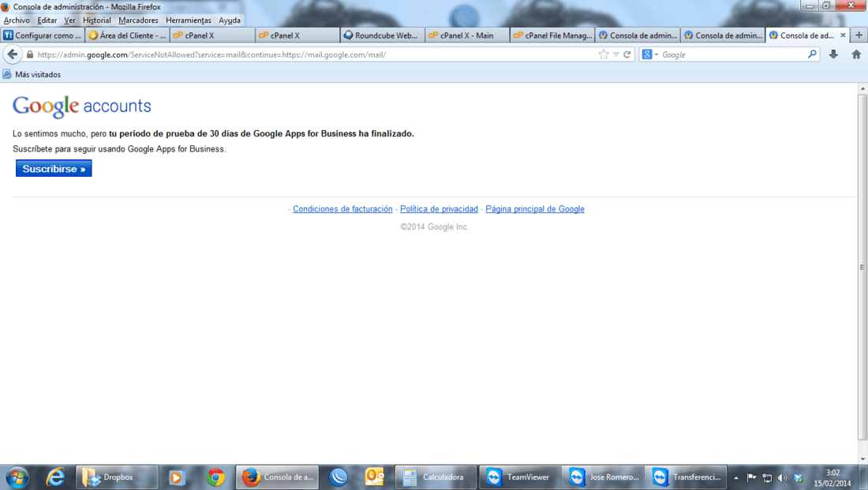Launch Google Chrome from the taskbar
868x490 pixels.
pyautogui.click(x=215, y=477)
